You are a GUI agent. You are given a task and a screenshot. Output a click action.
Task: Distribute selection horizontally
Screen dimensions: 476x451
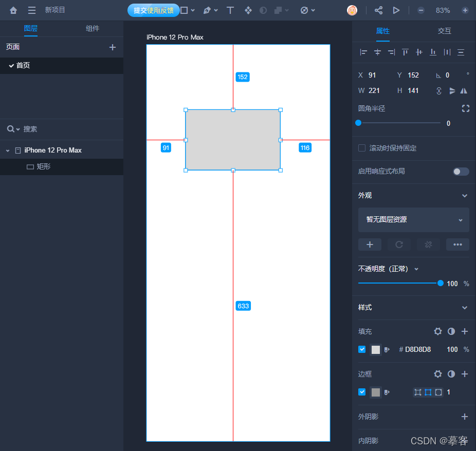point(447,52)
